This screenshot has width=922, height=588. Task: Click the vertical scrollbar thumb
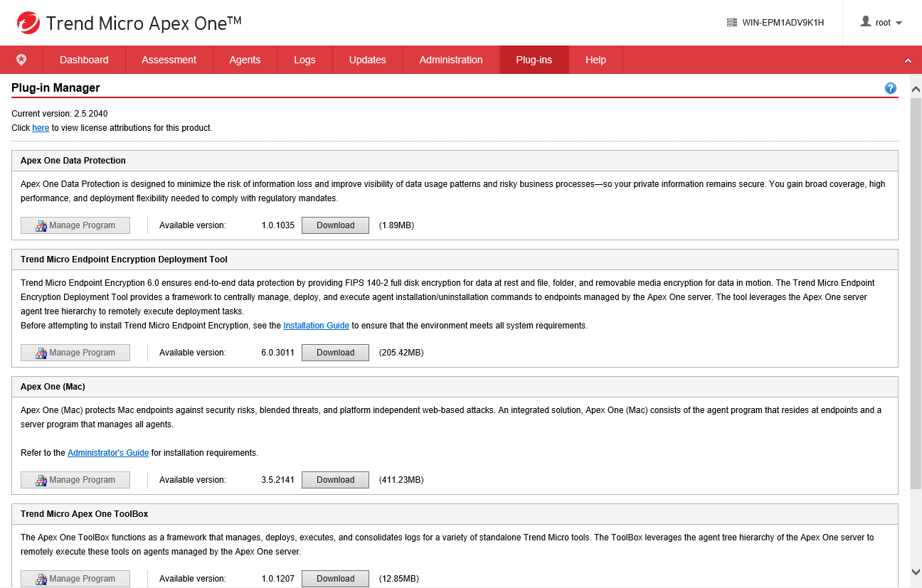[916, 293]
